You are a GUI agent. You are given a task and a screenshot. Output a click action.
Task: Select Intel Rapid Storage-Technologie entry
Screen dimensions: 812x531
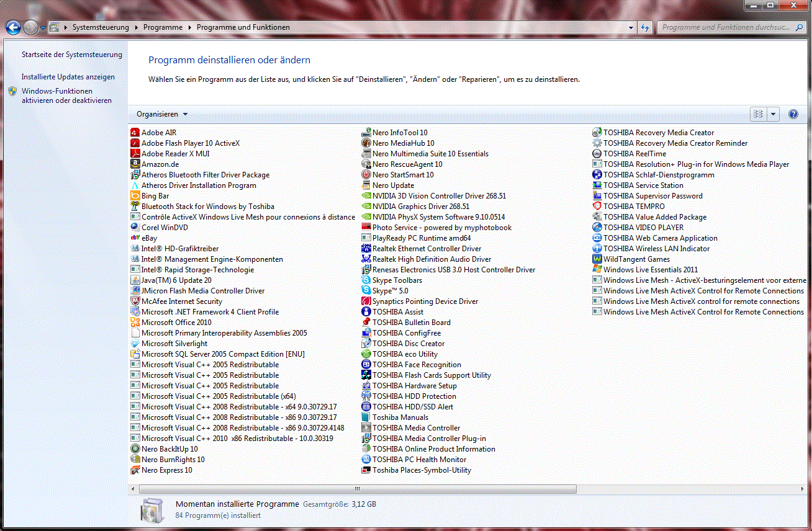(192, 270)
